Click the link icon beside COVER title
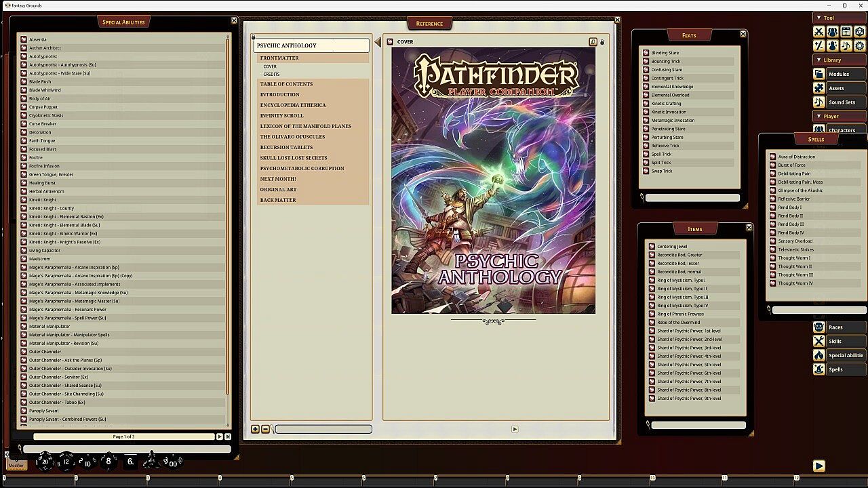The width and height of the screenshot is (868, 488). click(x=390, y=42)
